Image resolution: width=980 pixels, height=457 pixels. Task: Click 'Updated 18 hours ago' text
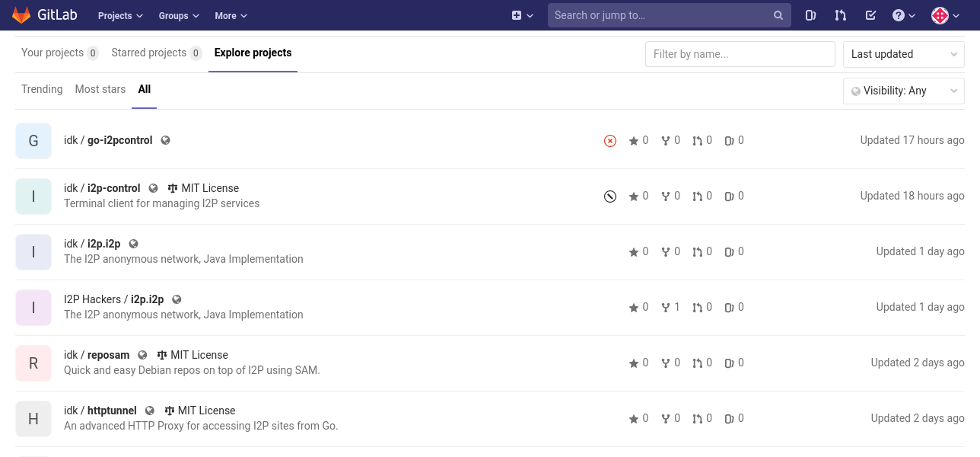pyautogui.click(x=912, y=196)
